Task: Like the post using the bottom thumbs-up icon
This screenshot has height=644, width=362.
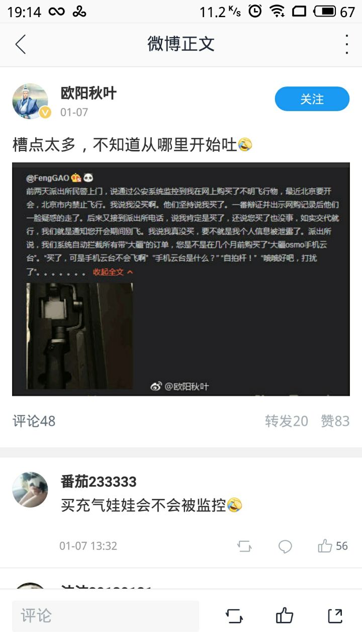Action: 285,616
